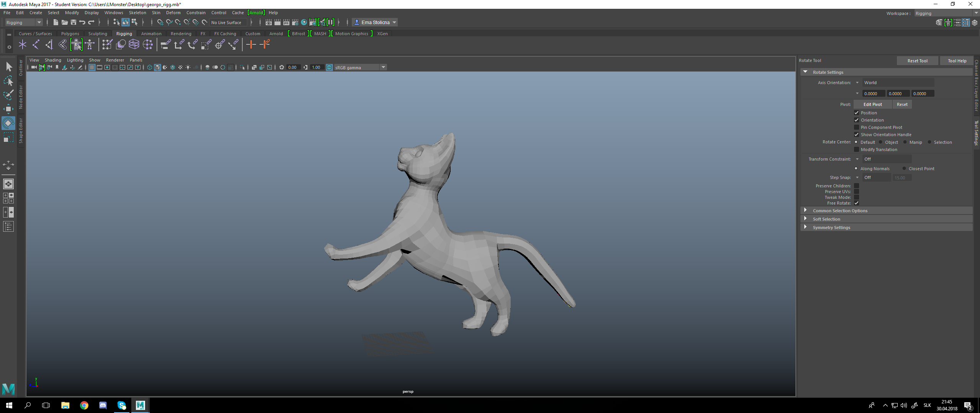Viewport: 980px width, 413px height.
Task: Switch to the Animation shelf tab
Action: (151, 34)
